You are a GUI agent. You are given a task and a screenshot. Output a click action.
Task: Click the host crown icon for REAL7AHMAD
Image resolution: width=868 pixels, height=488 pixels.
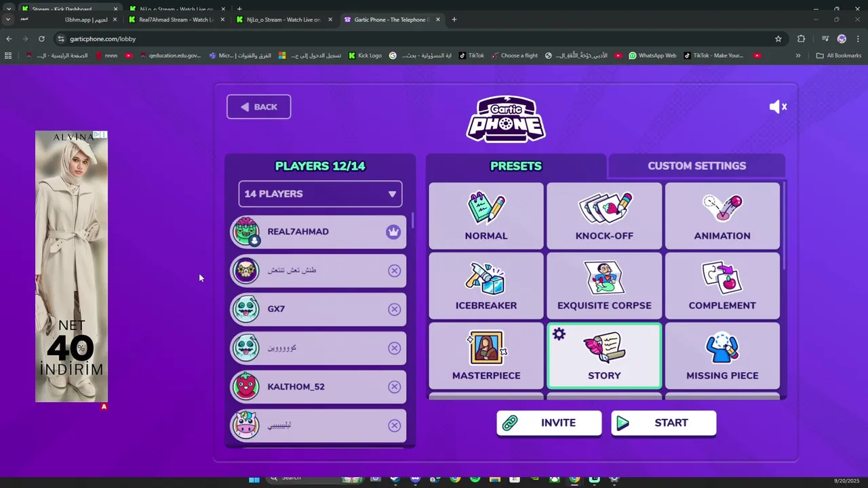point(393,232)
